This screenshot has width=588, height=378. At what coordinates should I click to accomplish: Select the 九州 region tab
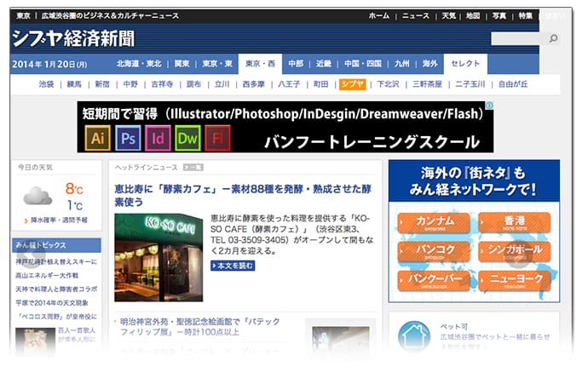pyautogui.click(x=402, y=64)
